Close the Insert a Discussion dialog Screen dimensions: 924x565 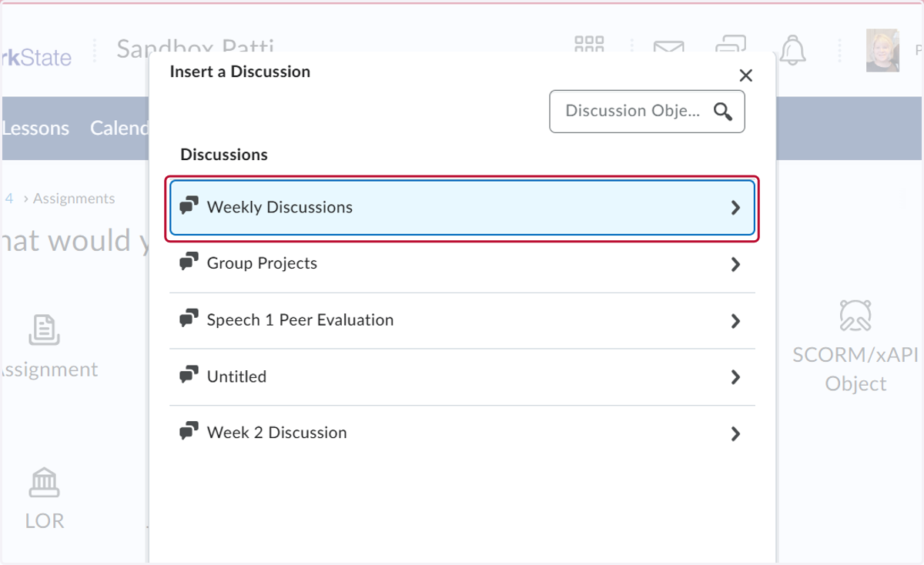(745, 75)
